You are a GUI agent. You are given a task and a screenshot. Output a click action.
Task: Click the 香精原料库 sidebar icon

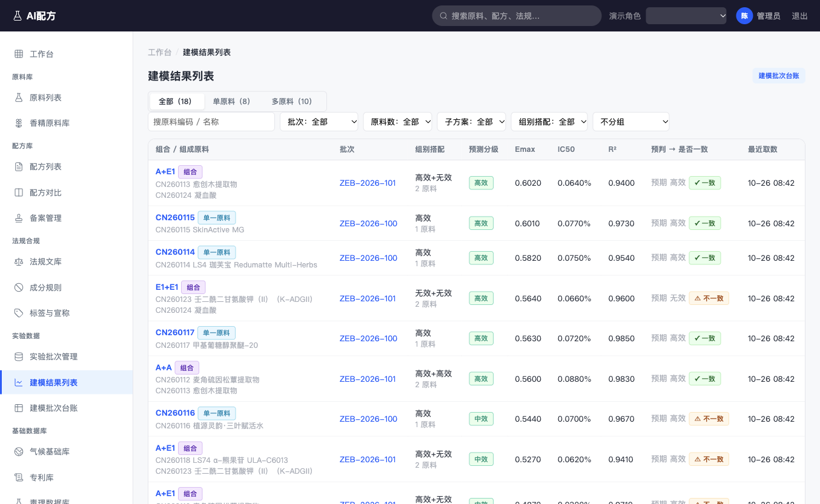point(19,123)
